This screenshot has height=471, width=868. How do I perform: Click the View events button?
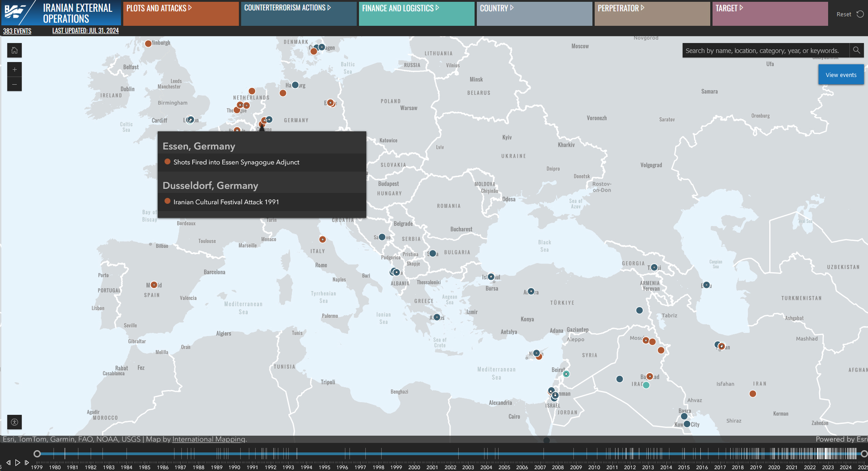841,74
